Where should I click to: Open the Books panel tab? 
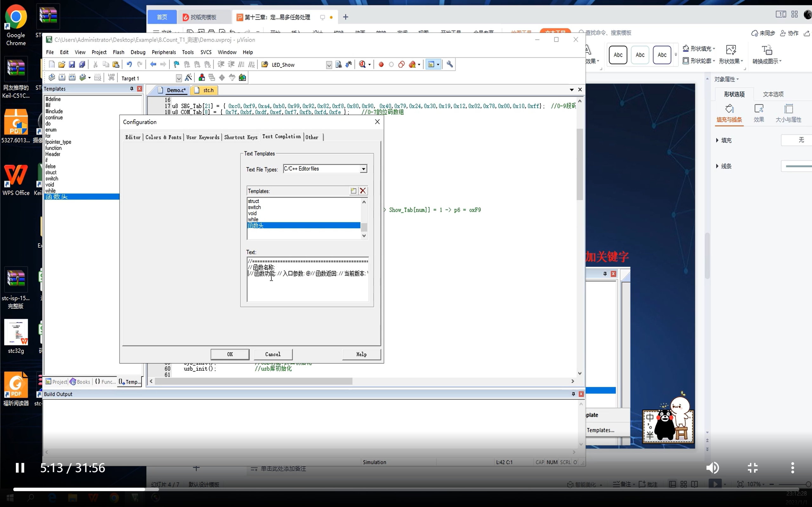80,381
